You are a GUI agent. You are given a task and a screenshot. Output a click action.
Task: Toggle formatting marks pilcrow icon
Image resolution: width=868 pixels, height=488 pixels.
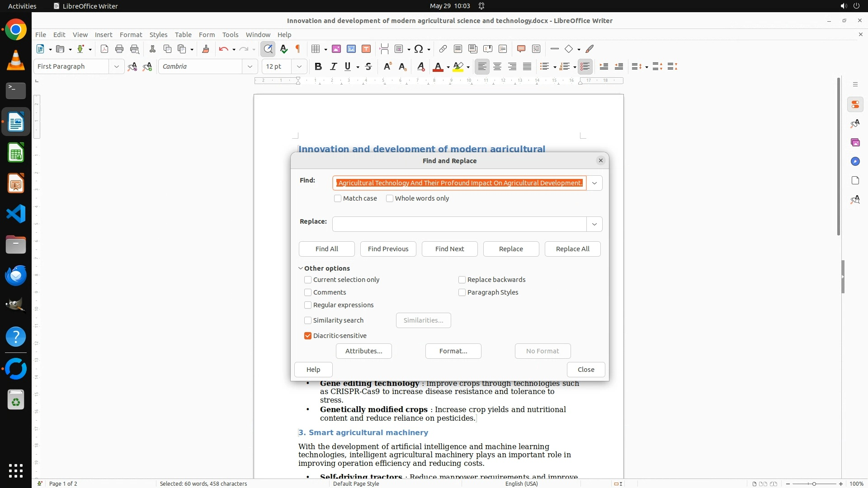click(298, 49)
